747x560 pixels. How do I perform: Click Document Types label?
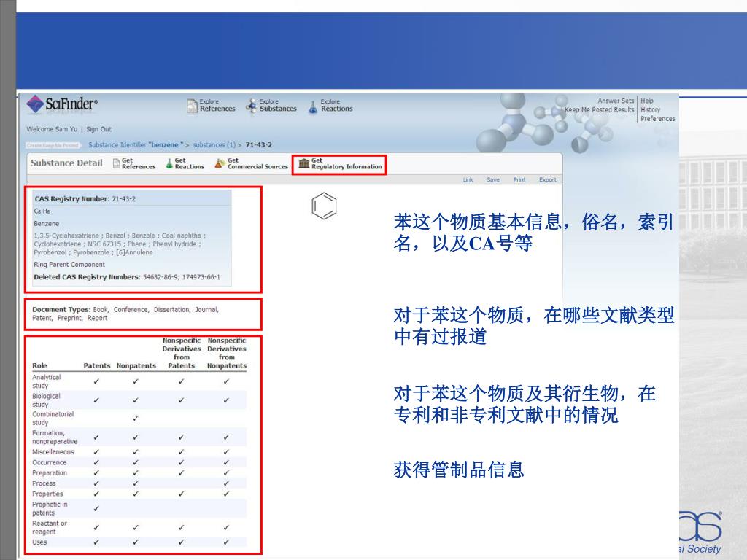pos(61,309)
